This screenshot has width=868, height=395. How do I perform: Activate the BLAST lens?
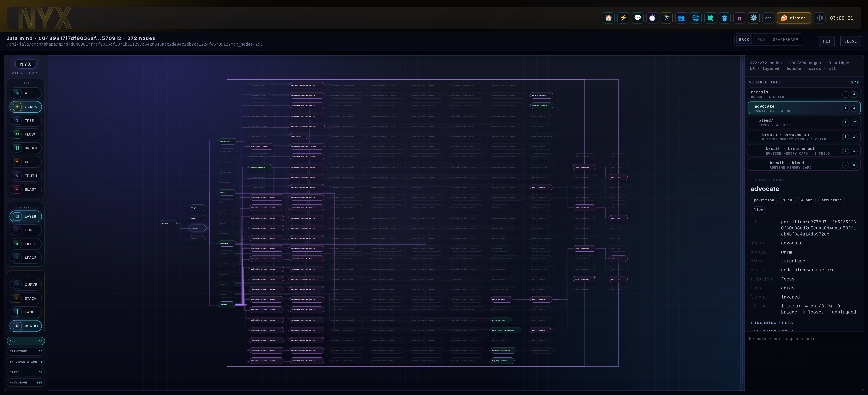click(x=26, y=190)
